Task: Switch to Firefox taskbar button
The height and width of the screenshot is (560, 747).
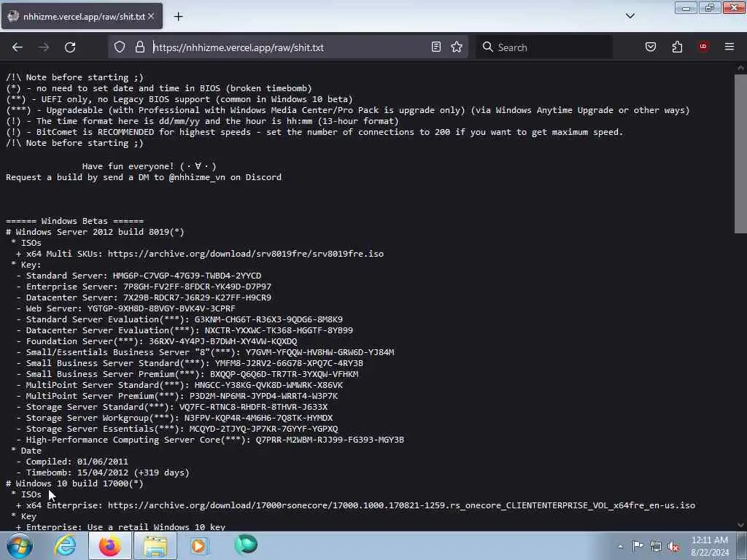Action: click(x=109, y=545)
